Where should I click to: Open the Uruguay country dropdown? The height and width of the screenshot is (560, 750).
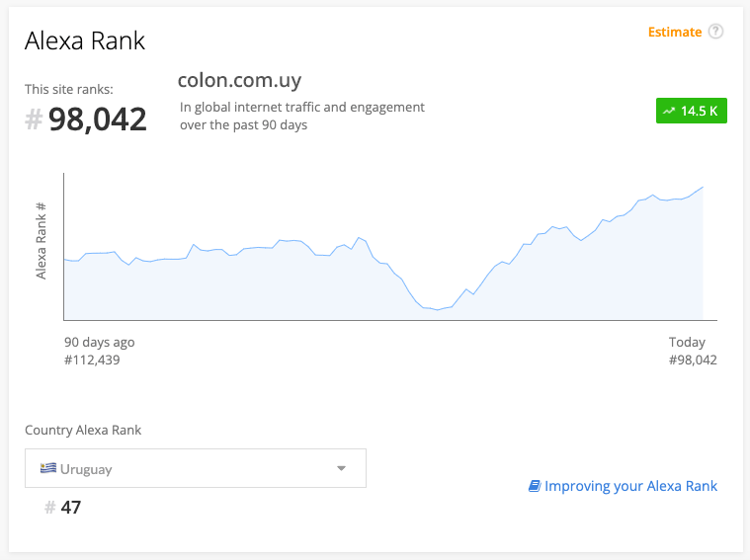click(195, 468)
